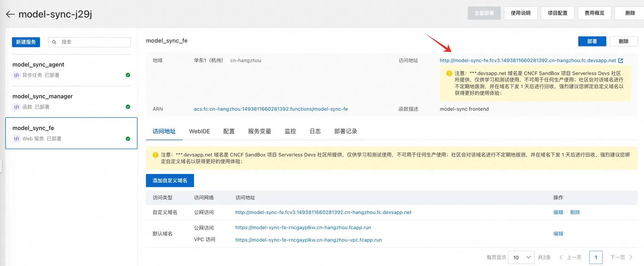Open the external link icon beside access URL
The image size is (644, 266).
tap(621, 61)
